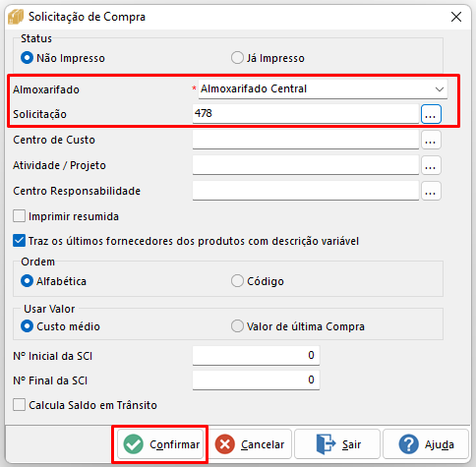Open the Solicitação lookup ellipsis button
The image size is (476, 467).
(431, 114)
